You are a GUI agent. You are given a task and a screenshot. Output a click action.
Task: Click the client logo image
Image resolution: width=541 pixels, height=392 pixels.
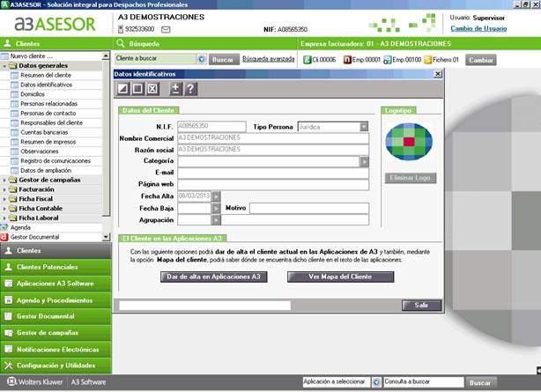(409, 142)
